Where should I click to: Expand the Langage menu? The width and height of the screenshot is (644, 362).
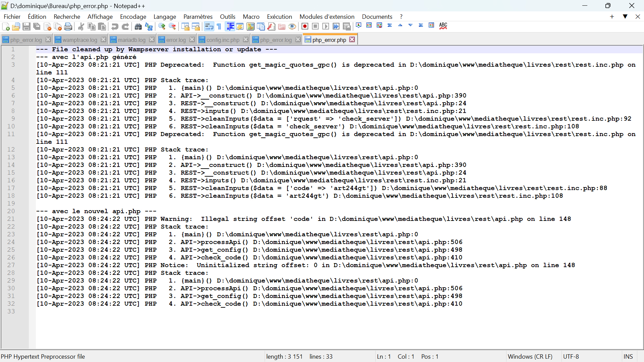(x=164, y=16)
